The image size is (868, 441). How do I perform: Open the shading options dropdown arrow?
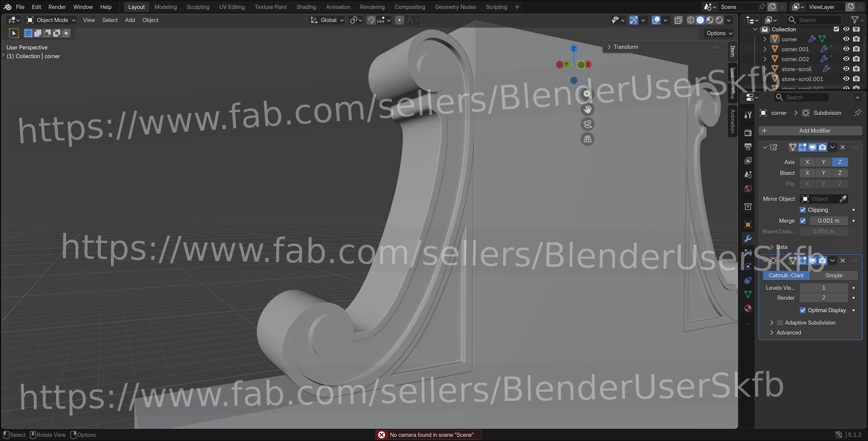point(729,20)
